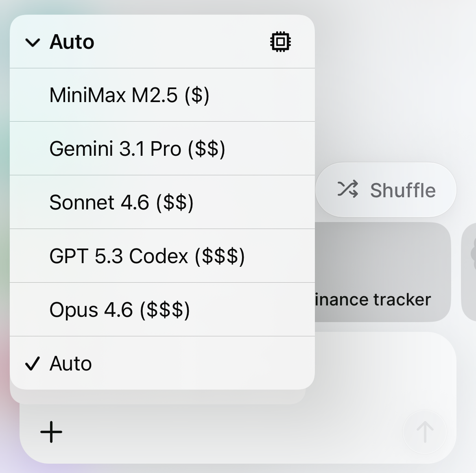Click the plus icon in the message bar
This screenshot has width=476, height=473.
[51, 432]
